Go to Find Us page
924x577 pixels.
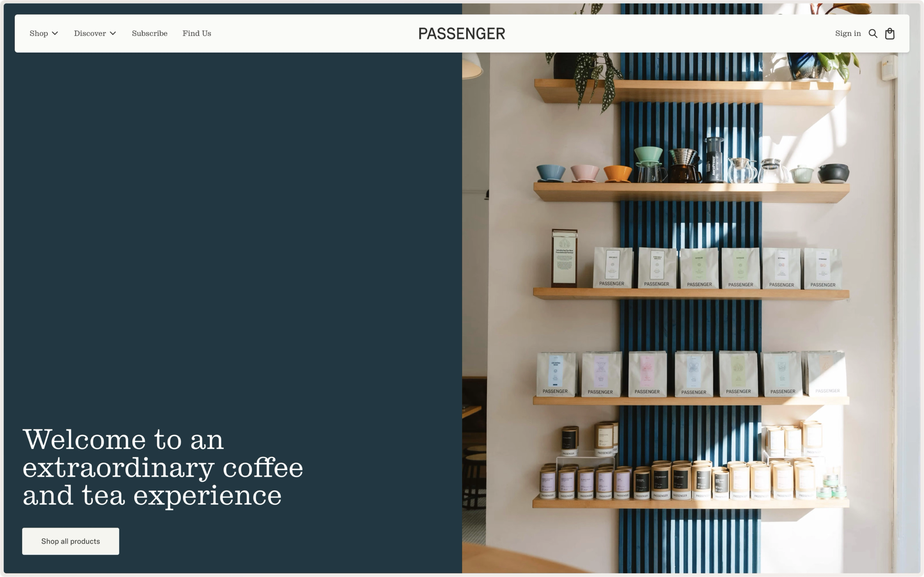[x=196, y=33]
